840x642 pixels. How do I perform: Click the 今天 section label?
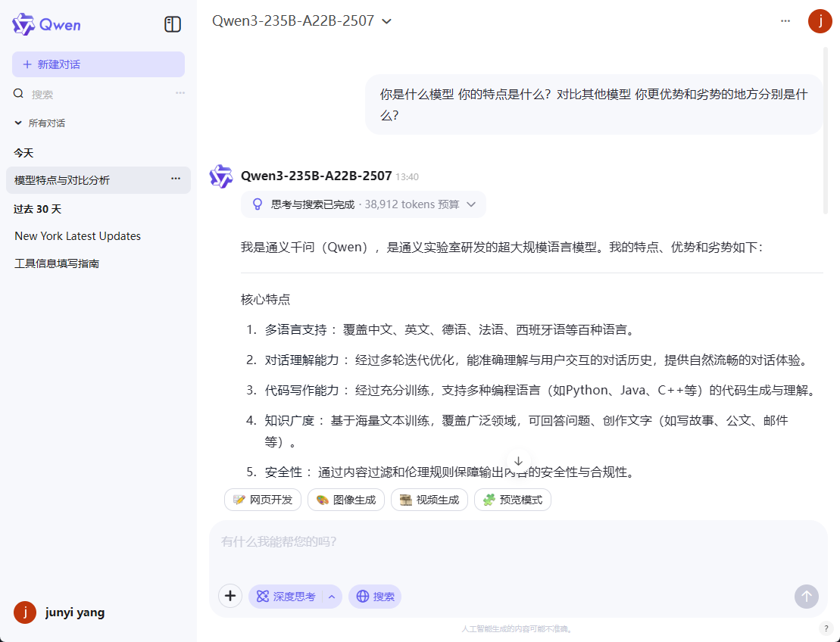pyautogui.click(x=23, y=153)
